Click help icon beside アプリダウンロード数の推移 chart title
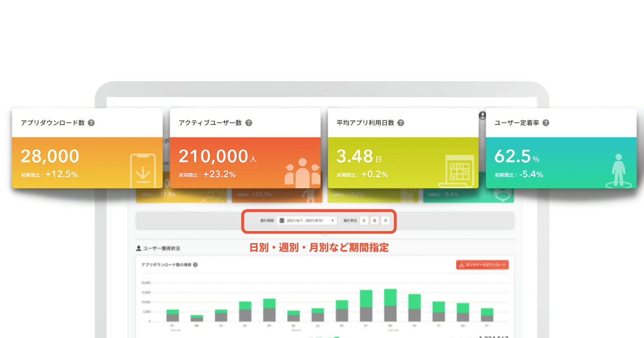This screenshot has height=338, width=644. (195, 265)
